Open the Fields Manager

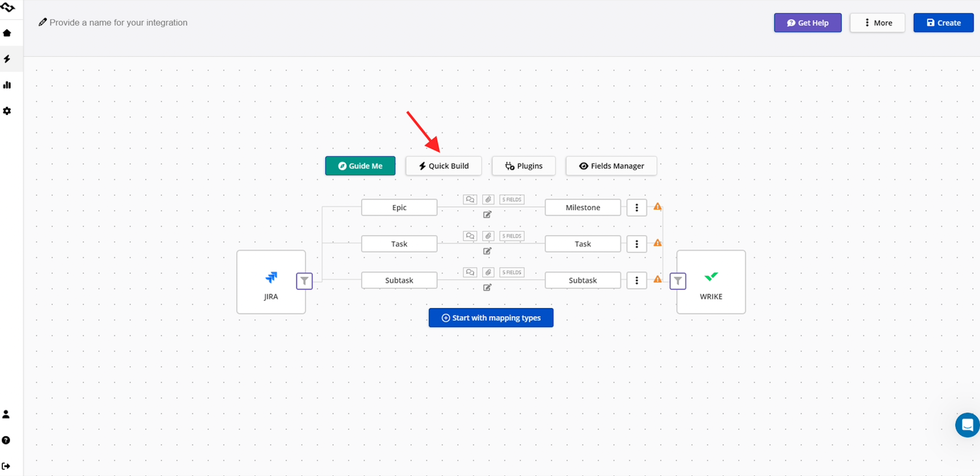611,166
